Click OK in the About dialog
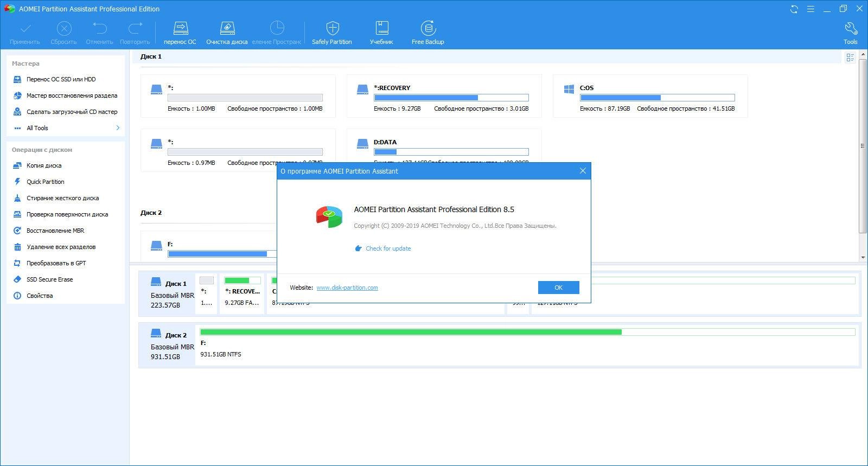 point(558,288)
